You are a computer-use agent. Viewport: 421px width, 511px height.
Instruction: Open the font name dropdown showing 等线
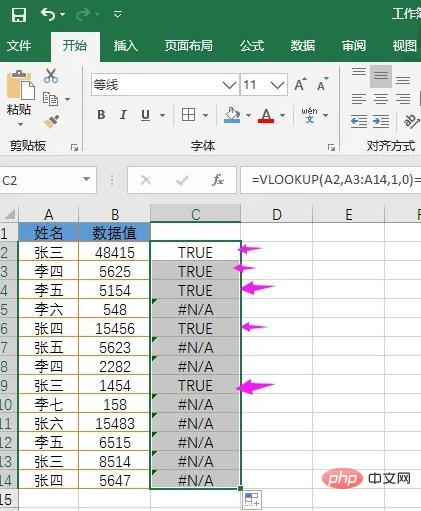[229, 85]
